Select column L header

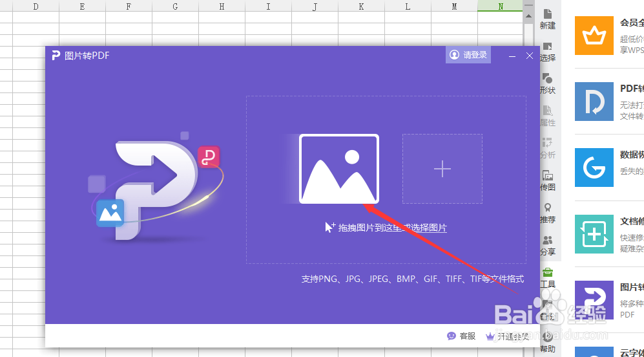[408, 6]
